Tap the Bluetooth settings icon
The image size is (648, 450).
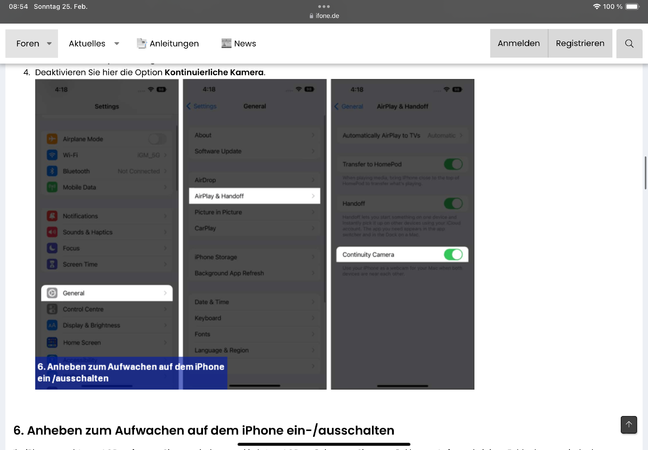coord(52,171)
